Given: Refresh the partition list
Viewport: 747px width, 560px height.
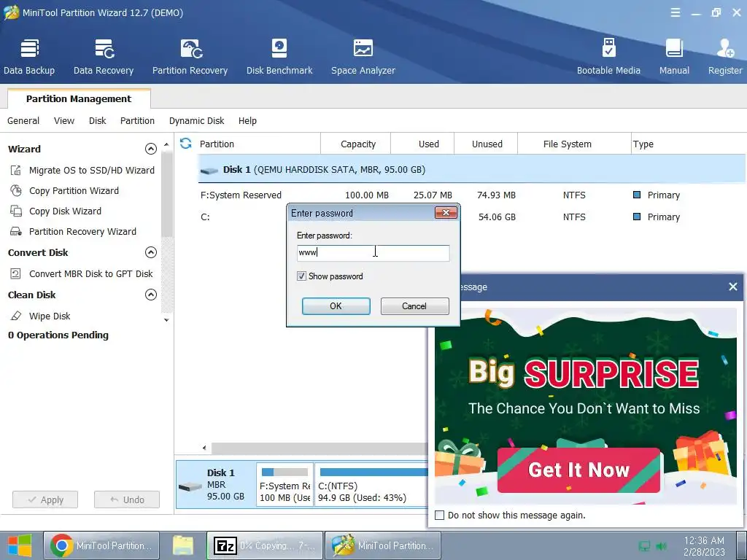Looking at the screenshot, I should [186, 144].
